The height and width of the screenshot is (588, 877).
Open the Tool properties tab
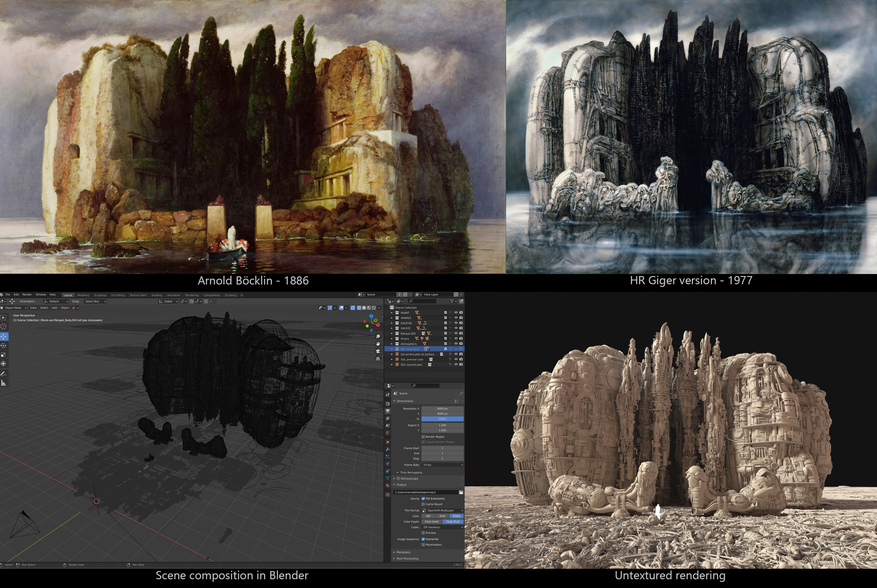(x=388, y=395)
